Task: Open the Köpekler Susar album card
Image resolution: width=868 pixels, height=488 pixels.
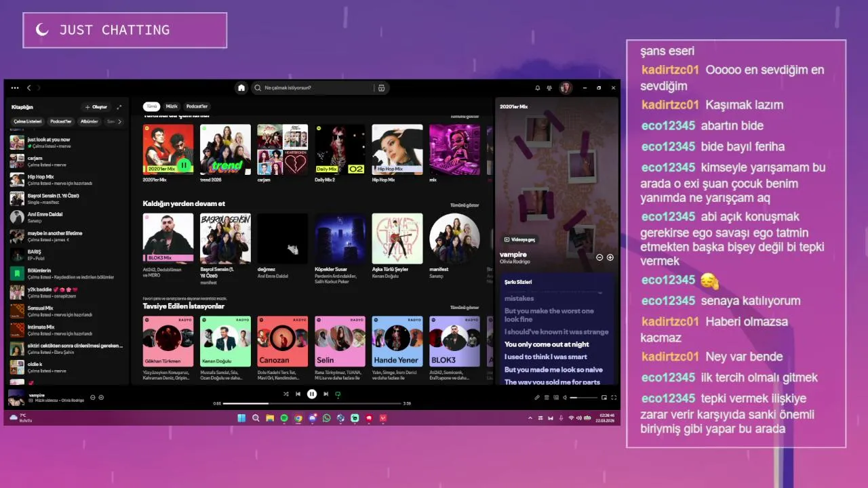Action: [340, 248]
